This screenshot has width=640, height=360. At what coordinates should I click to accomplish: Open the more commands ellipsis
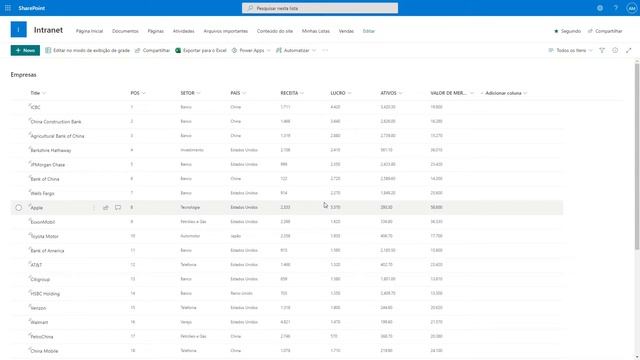pos(325,50)
